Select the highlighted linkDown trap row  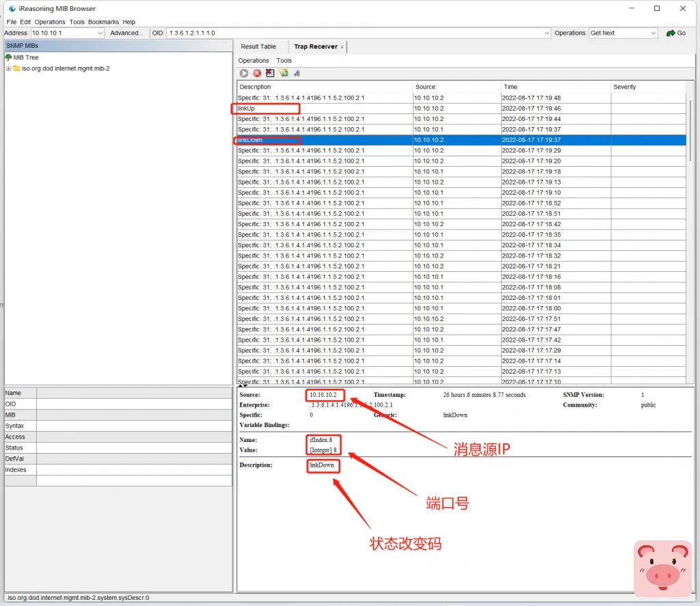461,140
